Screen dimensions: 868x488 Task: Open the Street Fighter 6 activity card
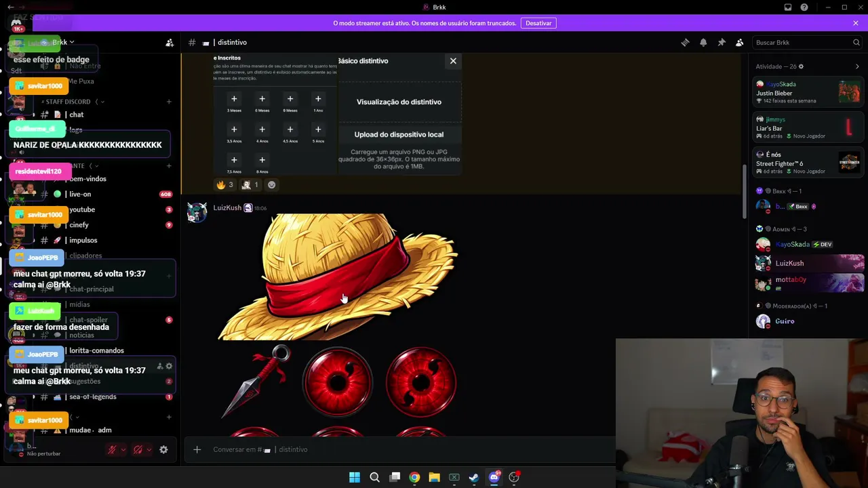click(x=808, y=163)
